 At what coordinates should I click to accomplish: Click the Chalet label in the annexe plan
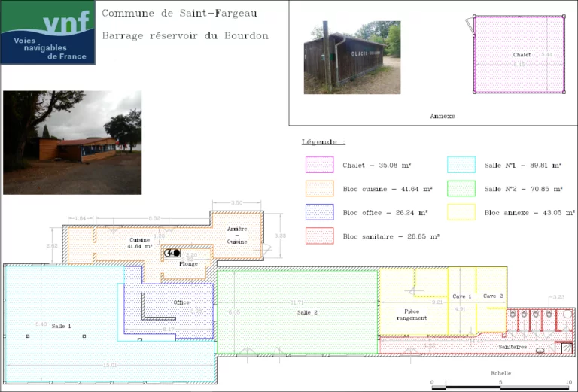click(522, 55)
